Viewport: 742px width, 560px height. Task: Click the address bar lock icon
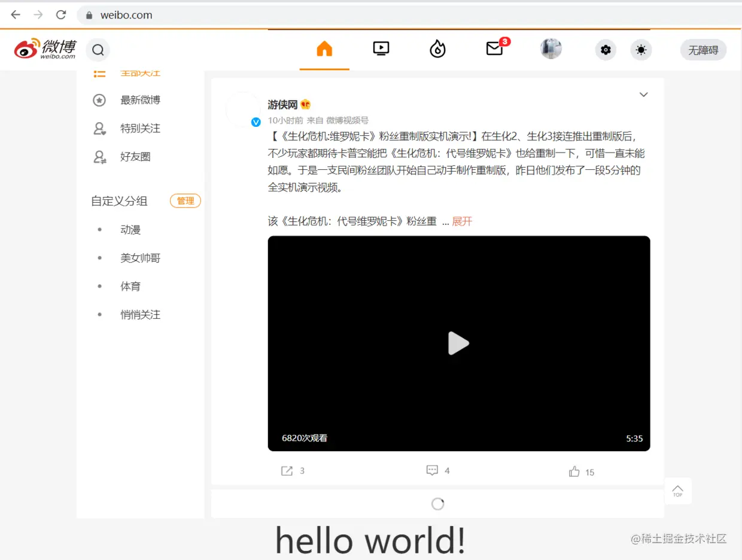[89, 16]
